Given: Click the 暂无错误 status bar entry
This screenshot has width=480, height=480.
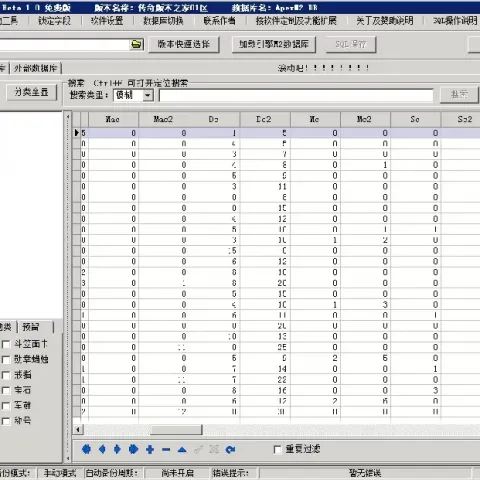Looking at the screenshot, I should [365, 473].
